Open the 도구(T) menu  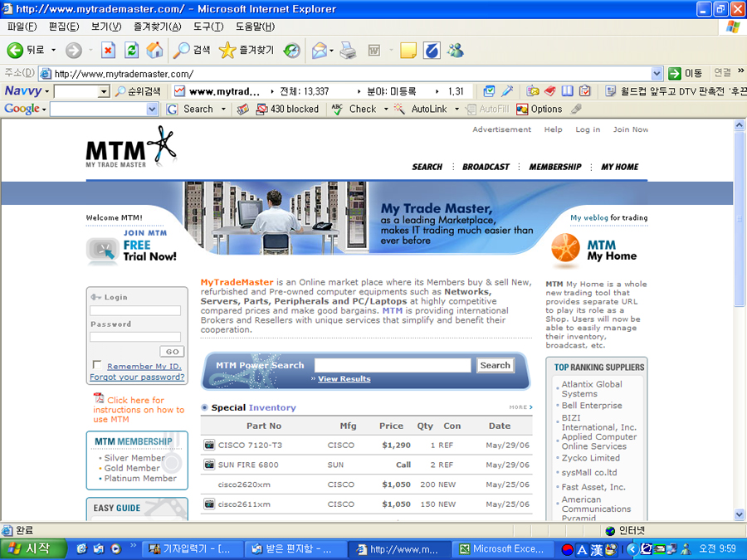[207, 27]
